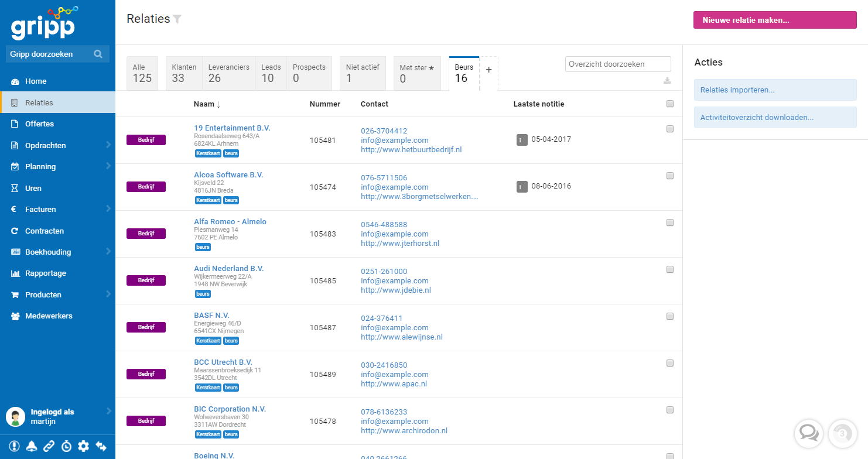Expand the Ingelogd als user menu arrow

tap(108, 412)
